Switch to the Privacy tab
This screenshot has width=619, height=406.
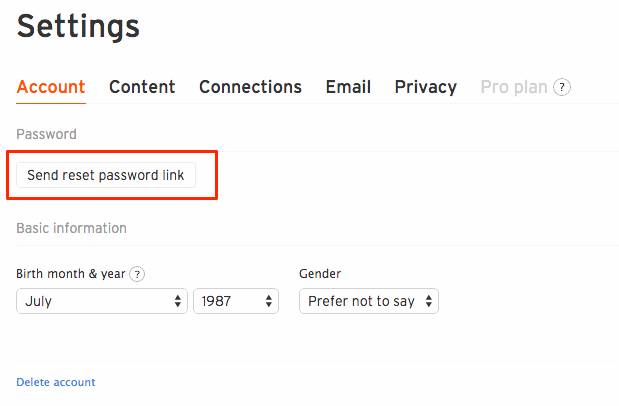click(426, 87)
